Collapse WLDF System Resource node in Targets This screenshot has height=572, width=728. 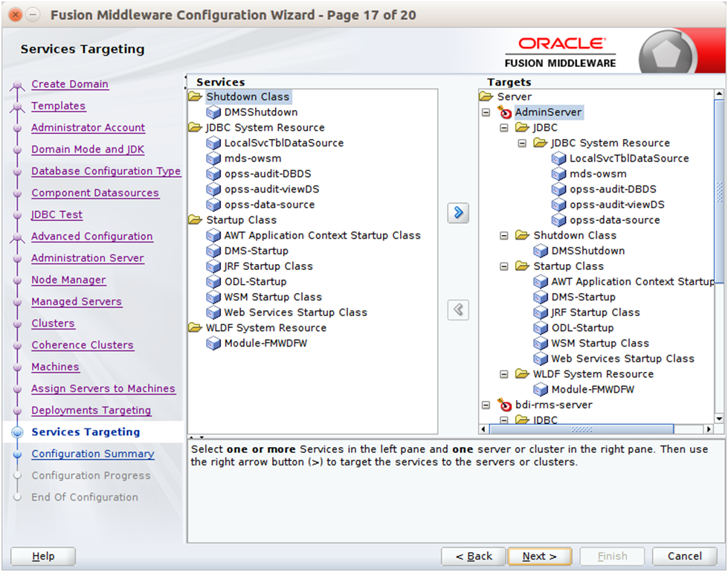[504, 374]
